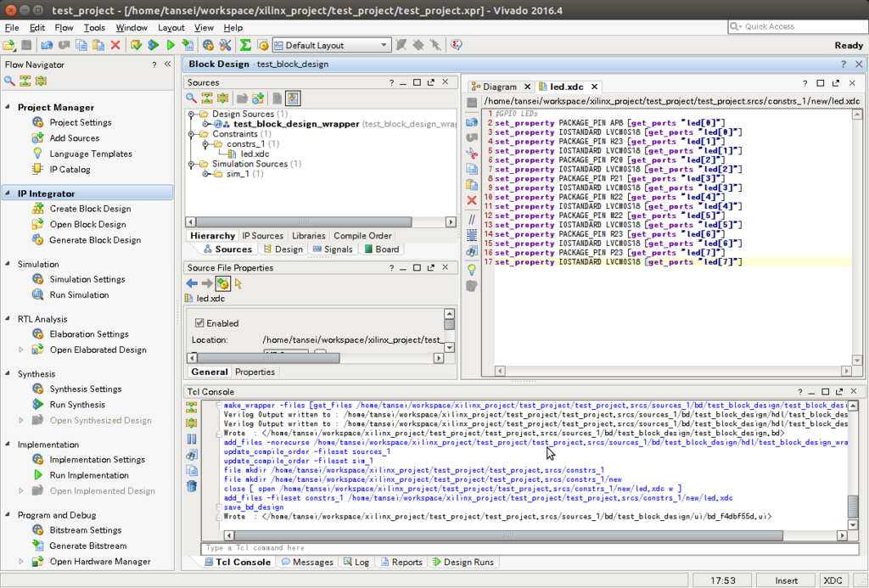Image resolution: width=869 pixels, height=588 pixels.
Task: Click the Copy icon in Tcl Console sidebar
Action: tap(191, 471)
